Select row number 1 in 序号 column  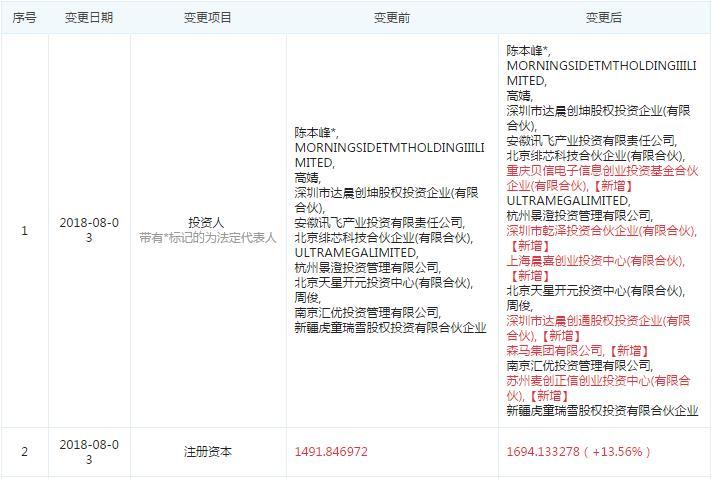(x=25, y=231)
